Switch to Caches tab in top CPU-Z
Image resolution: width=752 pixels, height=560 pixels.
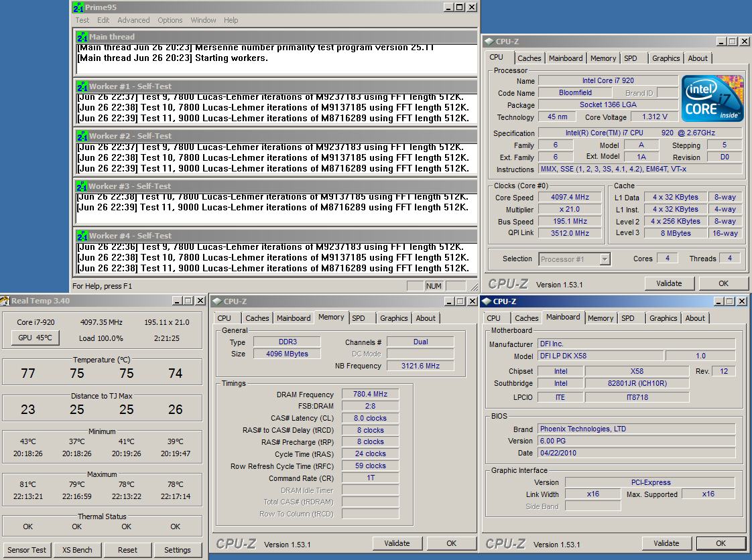529,58
